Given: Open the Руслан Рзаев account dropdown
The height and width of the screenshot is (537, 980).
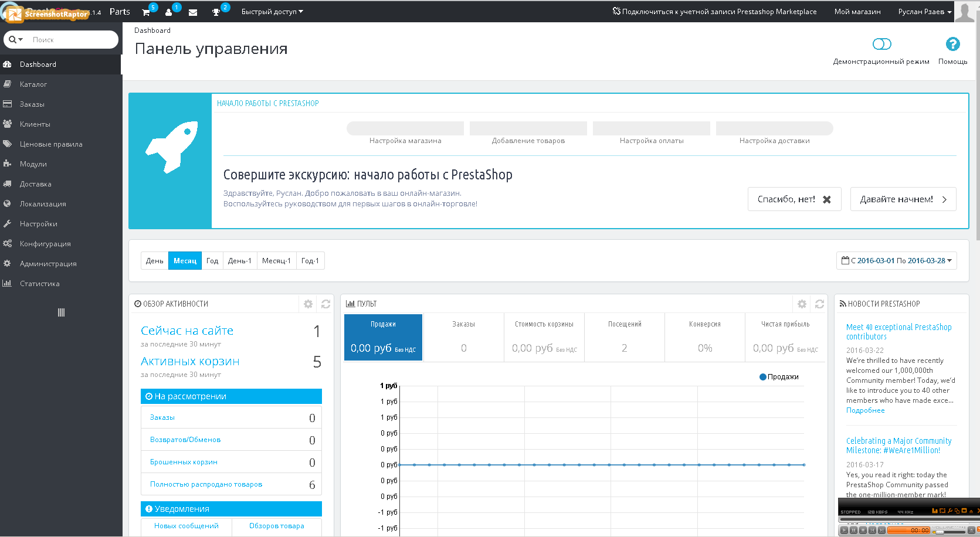Looking at the screenshot, I should click(925, 12).
